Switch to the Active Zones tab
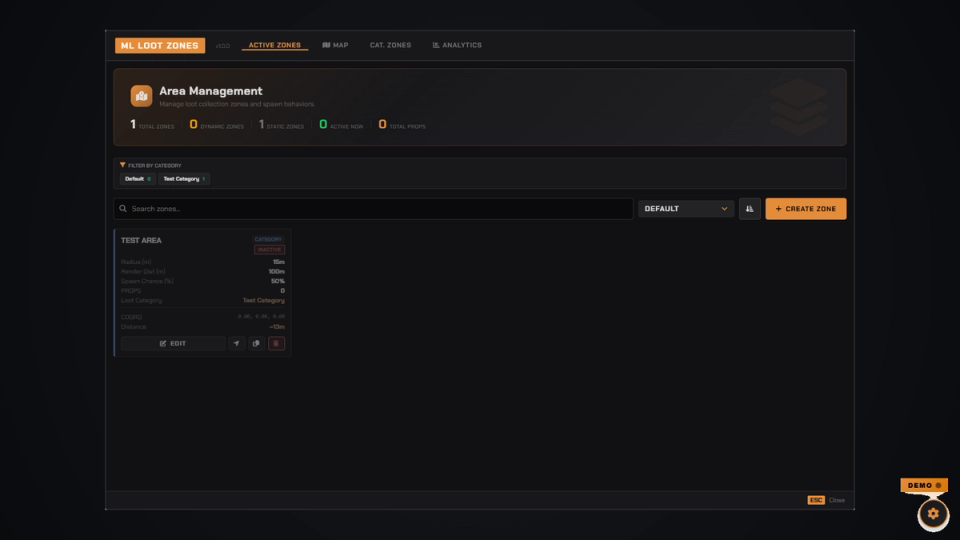Screen dimensions: 960x540 pos(274,45)
